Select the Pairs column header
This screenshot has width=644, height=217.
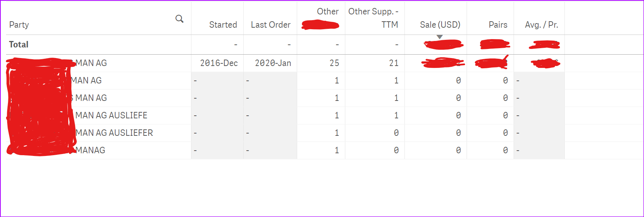498,25
